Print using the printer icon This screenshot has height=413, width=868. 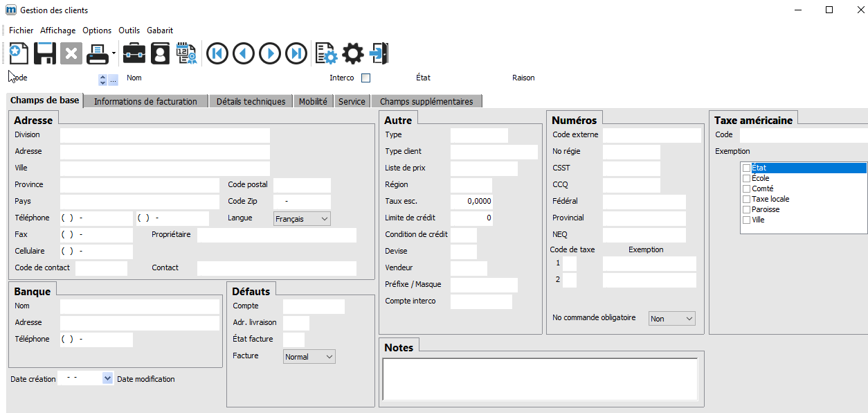[97, 53]
